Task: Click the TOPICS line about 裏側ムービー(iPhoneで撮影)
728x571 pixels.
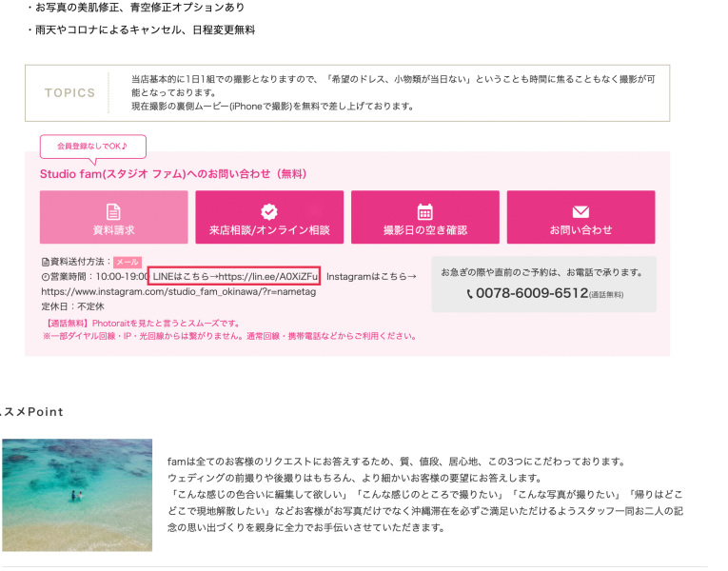Action: tap(272, 107)
